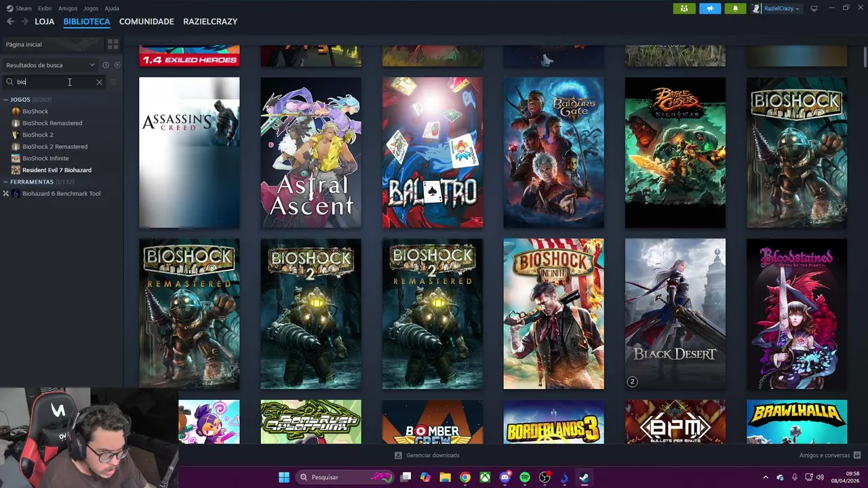Open volume control in system tray
The image size is (868, 488).
click(x=820, y=477)
